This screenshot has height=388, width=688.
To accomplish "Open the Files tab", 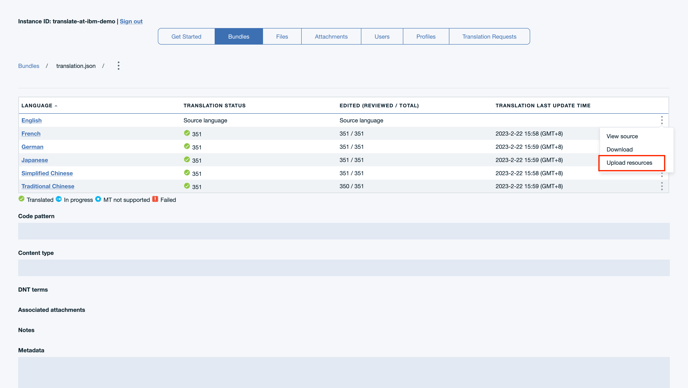I will [282, 36].
